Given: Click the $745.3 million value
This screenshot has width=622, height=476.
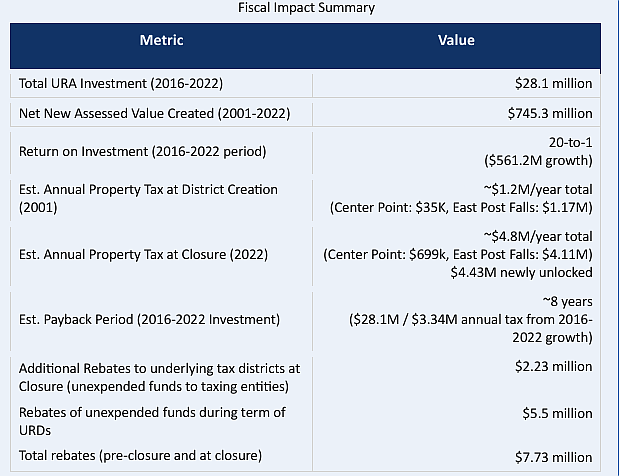Looking at the screenshot, I should [x=550, y=114].
